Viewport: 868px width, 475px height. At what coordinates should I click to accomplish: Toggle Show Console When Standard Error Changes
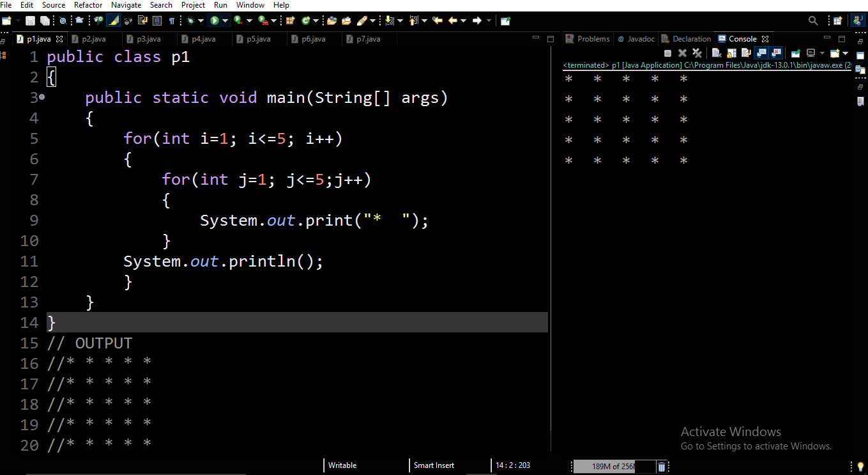pyautogui.click(x=776, y=53)
